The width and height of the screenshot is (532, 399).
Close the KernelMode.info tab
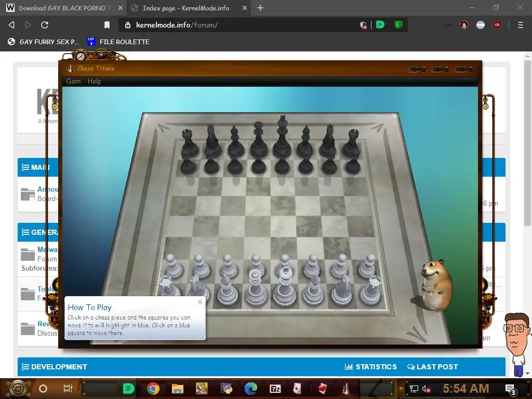tap(245, 8)
